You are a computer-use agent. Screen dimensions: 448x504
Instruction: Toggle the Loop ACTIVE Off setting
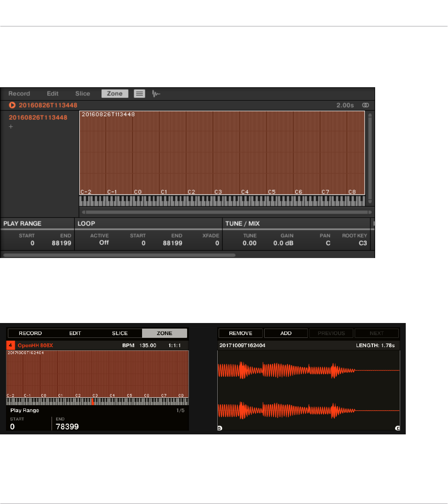tap(104, 243)
